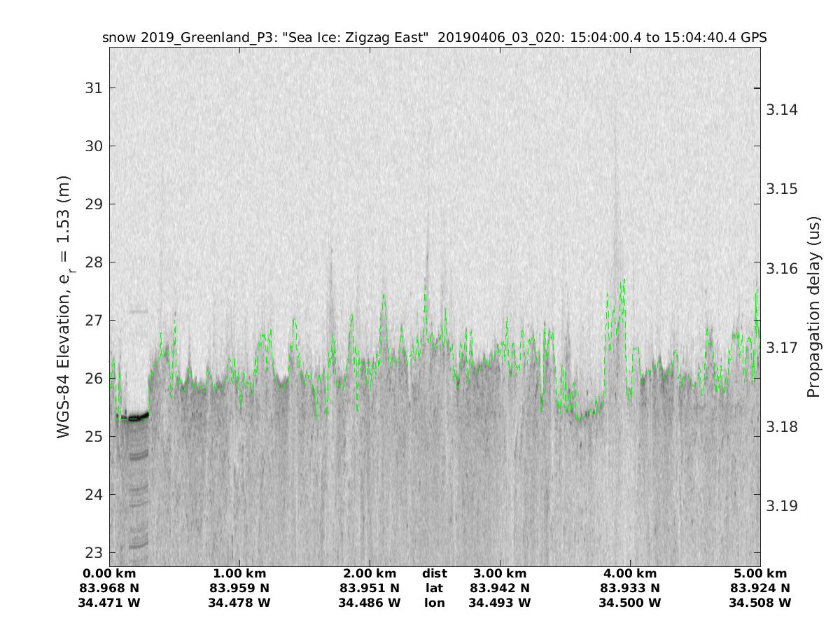The width and height of the screenshot is (840, 630).
Task: Click the 3.19 propagation delay tick label
Action: (x=782, y=506)
